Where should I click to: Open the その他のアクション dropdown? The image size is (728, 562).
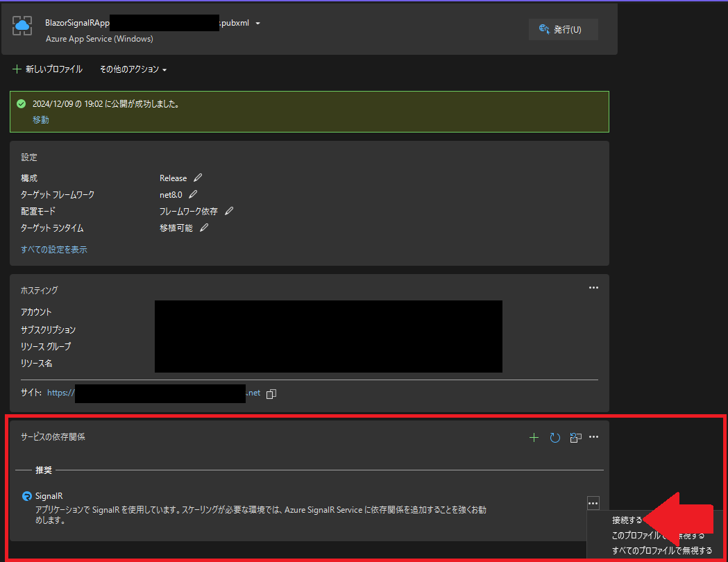[x=133, y=69]
